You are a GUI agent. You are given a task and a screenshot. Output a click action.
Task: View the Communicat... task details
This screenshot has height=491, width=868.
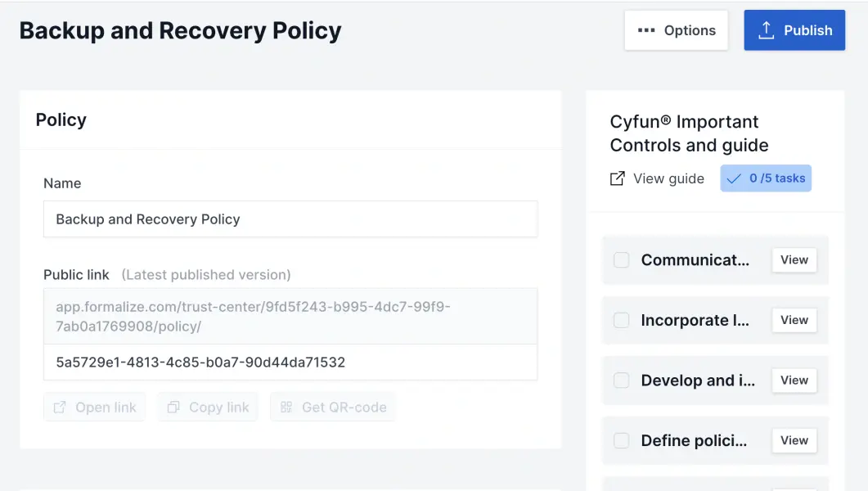[794, 260]
